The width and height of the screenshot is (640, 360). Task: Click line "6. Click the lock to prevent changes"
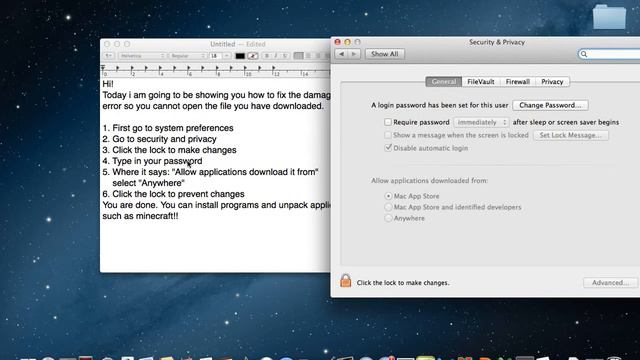click(x=173, y=194)
